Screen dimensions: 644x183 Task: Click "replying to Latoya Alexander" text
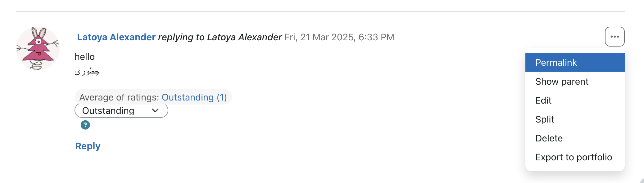point(220,37)
